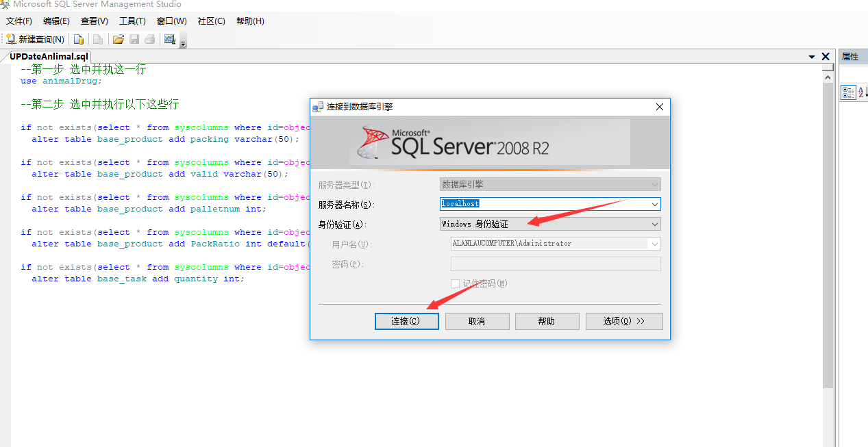The image size is (868, 447).
Task: Click the Open File folder icon
Action: [x=118, y=39]
